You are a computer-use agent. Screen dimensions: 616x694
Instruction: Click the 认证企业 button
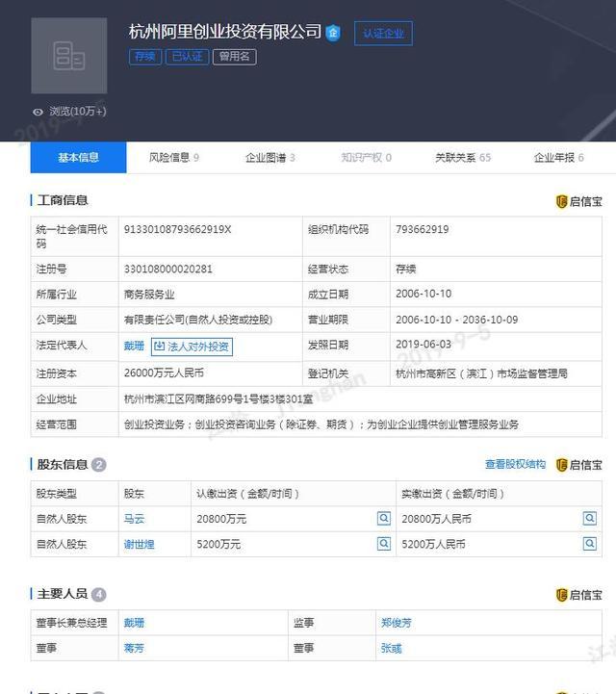point(383,33)
